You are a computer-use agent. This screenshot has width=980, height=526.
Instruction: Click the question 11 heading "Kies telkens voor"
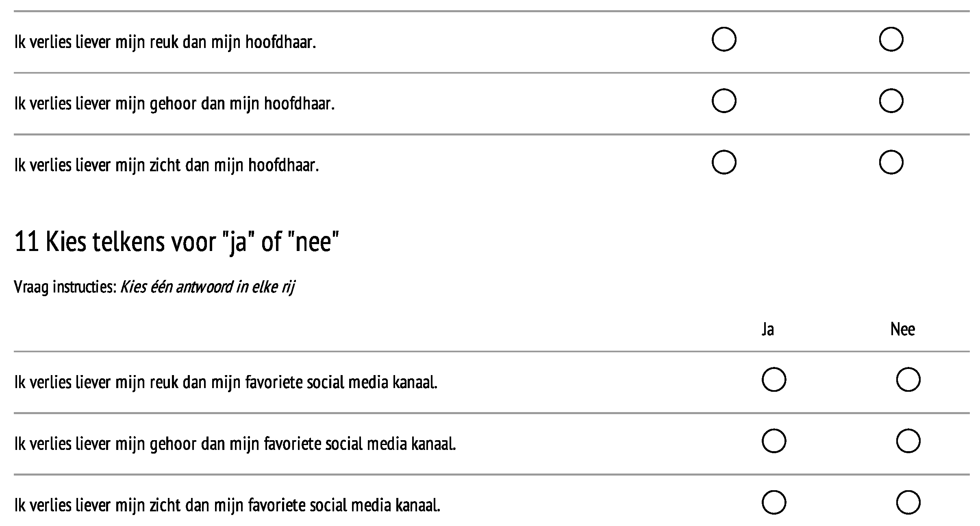tap(176, 242)
